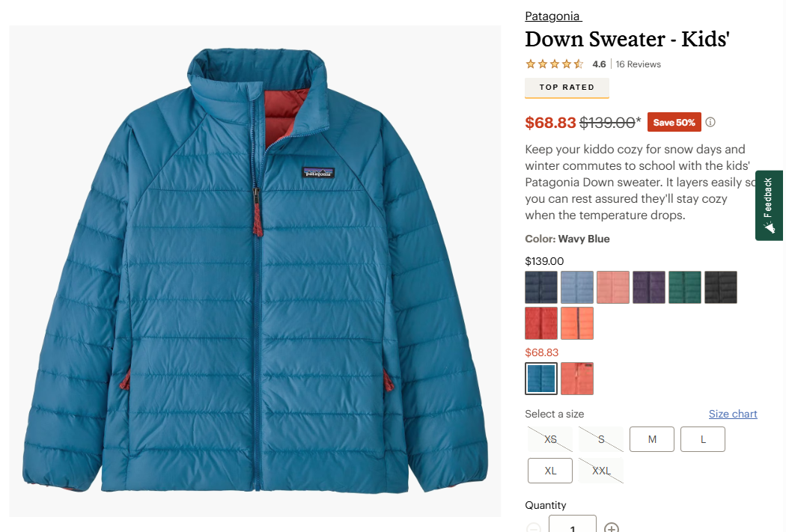The height and width of the screenshot is (532, 786).
Task: Click the info icon beside Save 50%
Action: 710,122
